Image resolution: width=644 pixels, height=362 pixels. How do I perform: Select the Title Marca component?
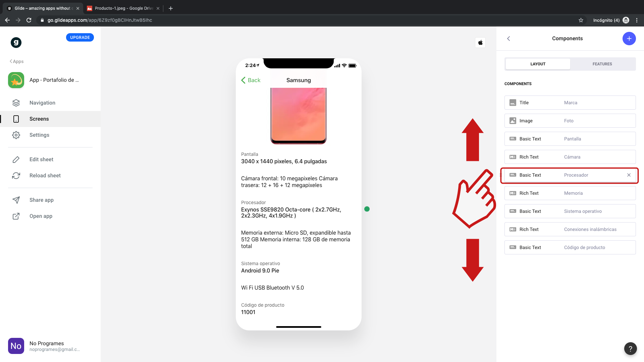[570, 103]
